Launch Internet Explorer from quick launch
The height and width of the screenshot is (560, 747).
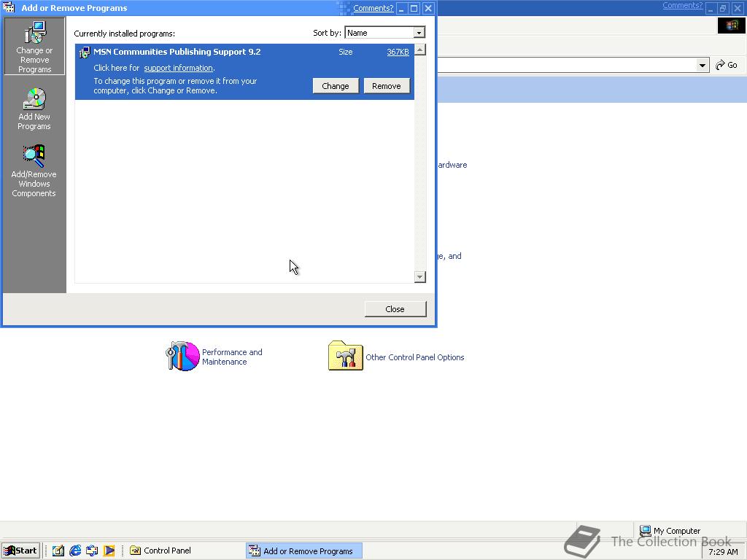75,551
